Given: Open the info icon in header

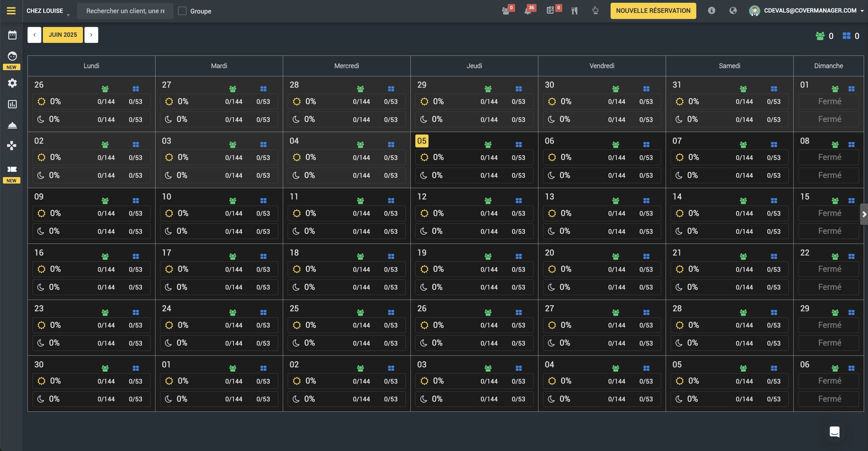Looking at the screenshot, I should pos(711,11).
